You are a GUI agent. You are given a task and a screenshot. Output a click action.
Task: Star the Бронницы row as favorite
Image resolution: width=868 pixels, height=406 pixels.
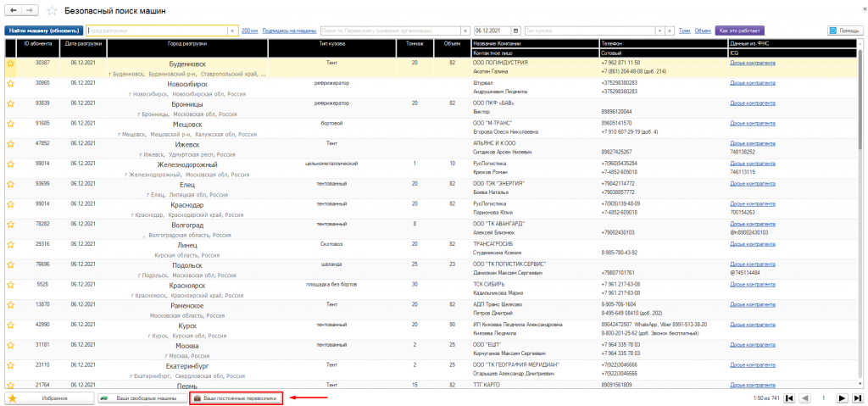tap(10, 103)
